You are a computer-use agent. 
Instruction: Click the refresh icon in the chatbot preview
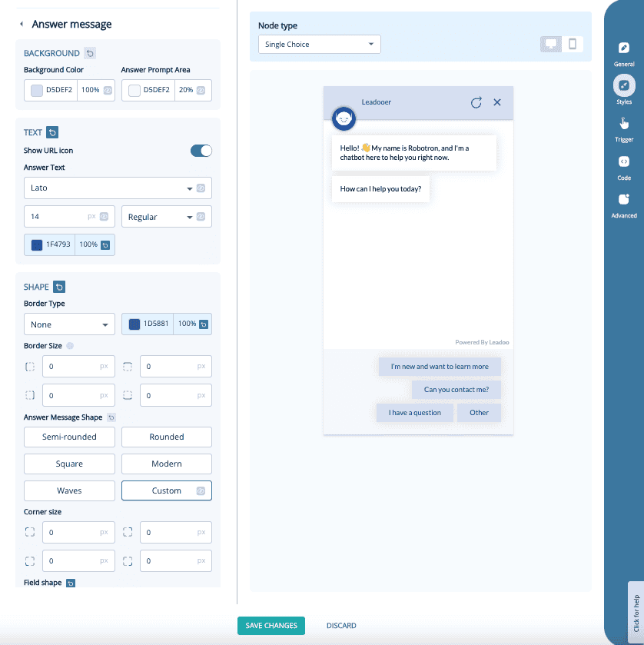(476, 101)
